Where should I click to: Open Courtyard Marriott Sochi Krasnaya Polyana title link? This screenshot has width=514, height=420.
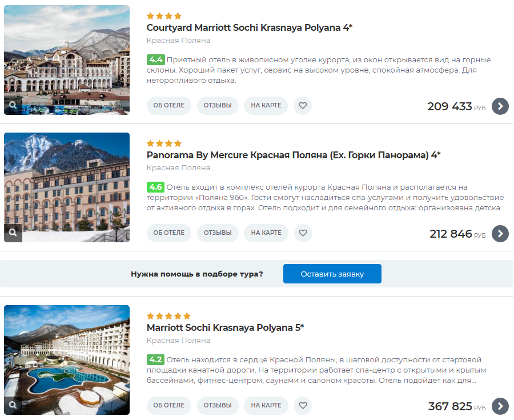(250, 27)
